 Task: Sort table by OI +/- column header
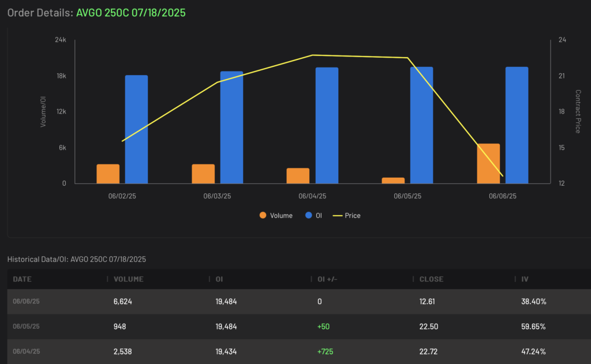[x=327, y=279]
